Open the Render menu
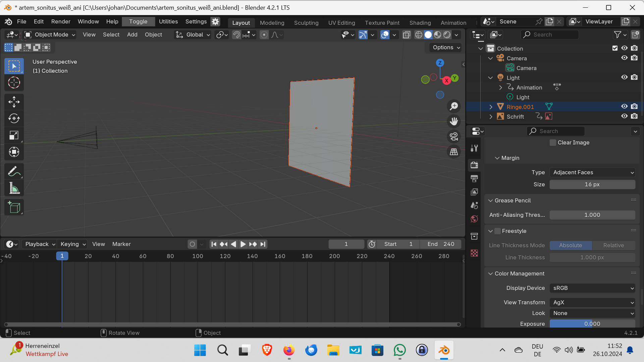 tap(61, 21)
